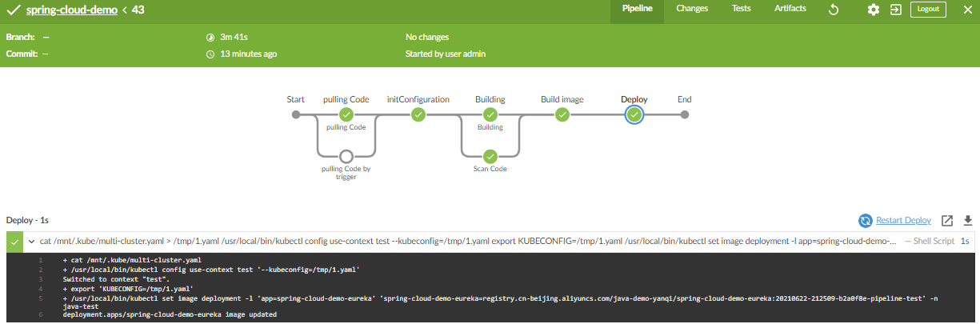Click the go to classic icon
This screenshot has width=980, height=324.
tap(895, 10)
